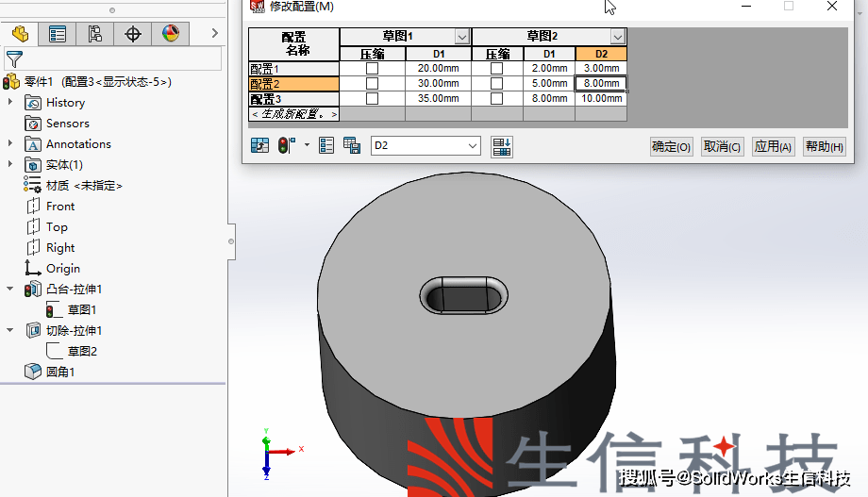Open the DisplayManager color ball tab

[x=171, y=34]
